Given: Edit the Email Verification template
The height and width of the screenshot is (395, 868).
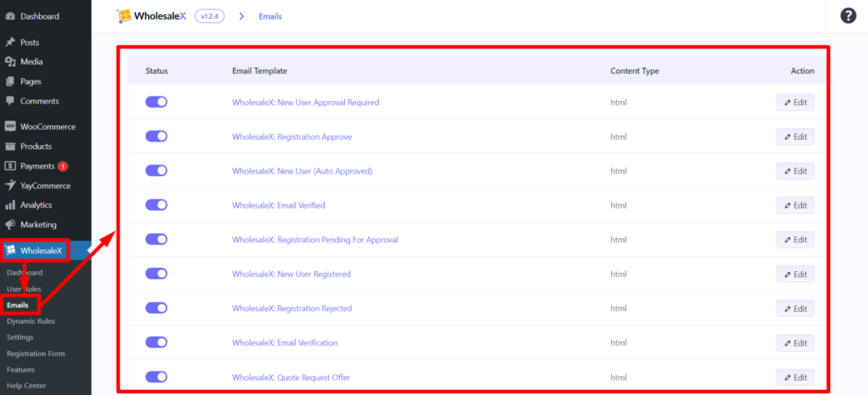Looking at the screenshot, I should (x=795, y=343).
